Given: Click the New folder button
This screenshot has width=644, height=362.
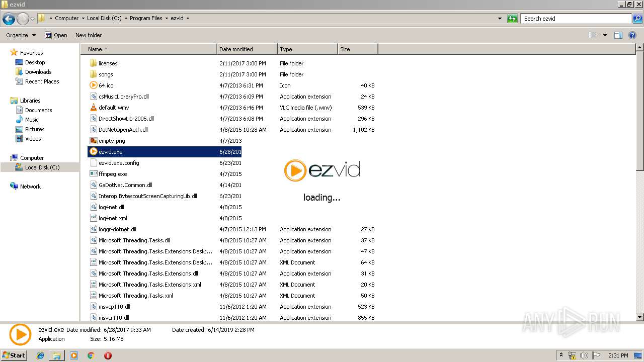Looking at the screenshot, I should coord(89,35).
